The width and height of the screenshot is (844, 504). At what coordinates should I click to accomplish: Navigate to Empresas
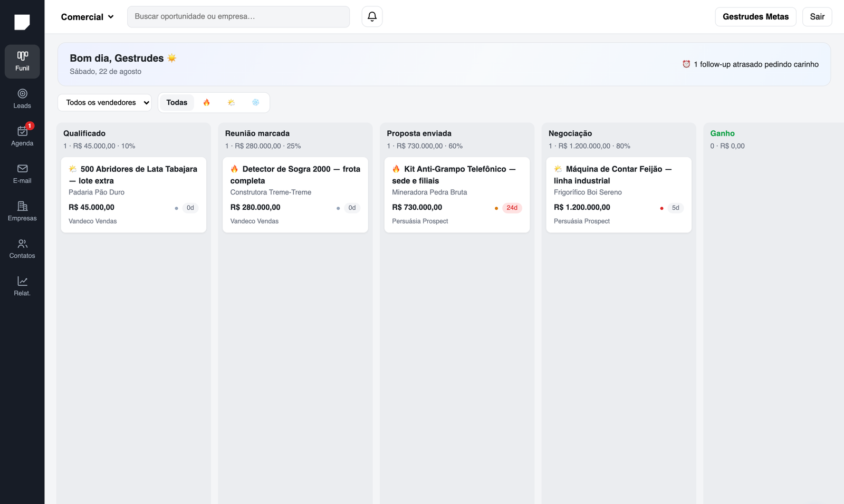22,211
